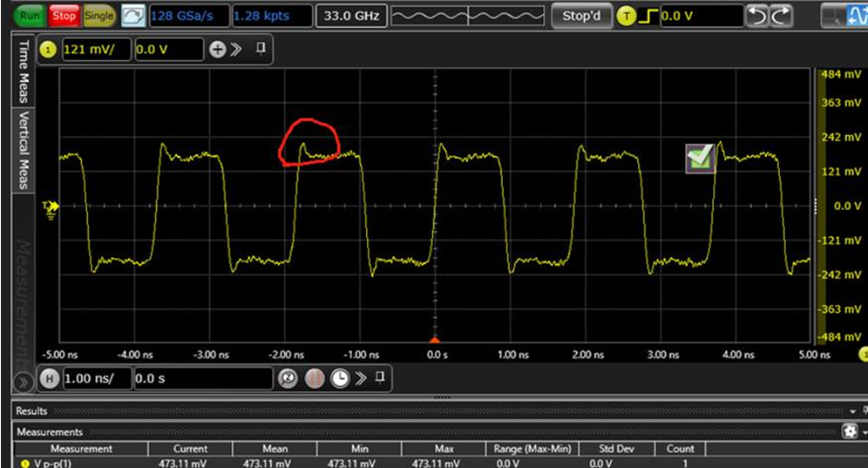Click the redo arrow icon
Screen dimensions: 868x468
[x=781, y=16]
